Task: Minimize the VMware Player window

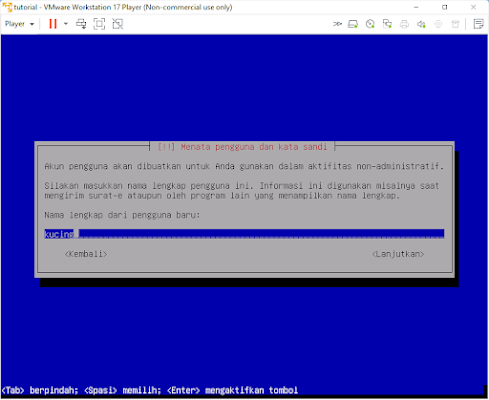Action: tap(416, 7)
